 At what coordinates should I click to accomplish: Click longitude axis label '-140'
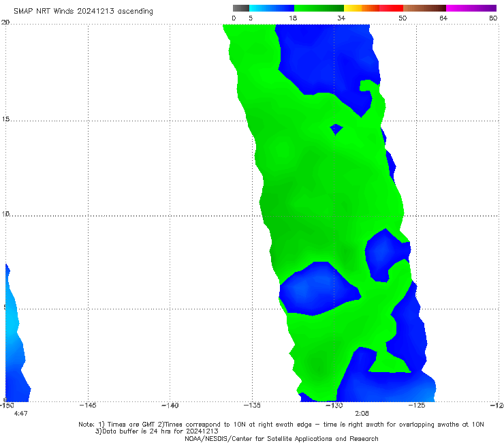[x=170, y=406]
